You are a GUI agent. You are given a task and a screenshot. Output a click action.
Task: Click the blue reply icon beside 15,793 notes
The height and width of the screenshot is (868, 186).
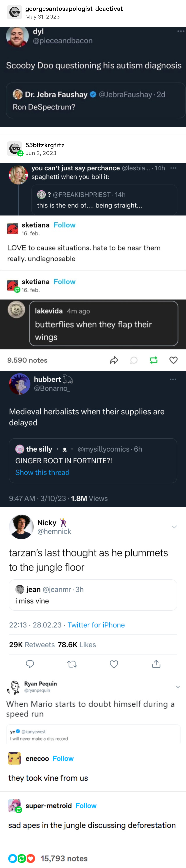pyautogui.click(x=13, y=858)
